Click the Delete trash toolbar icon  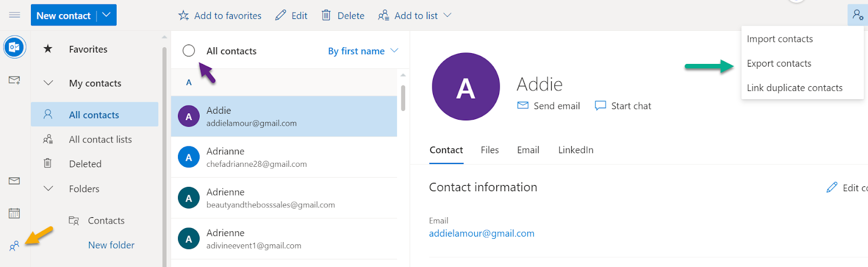[326, 15]
